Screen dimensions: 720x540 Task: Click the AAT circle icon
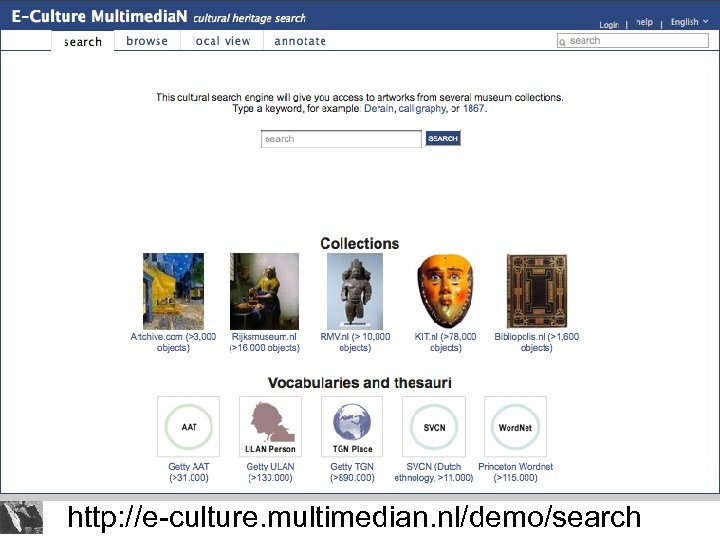188,427
